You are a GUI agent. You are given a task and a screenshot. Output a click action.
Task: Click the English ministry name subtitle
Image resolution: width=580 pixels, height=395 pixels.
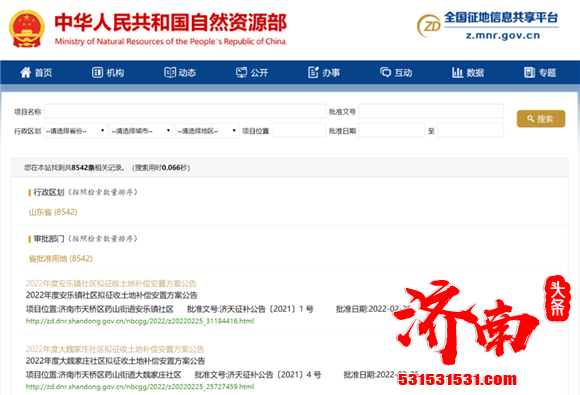(170, 41)
